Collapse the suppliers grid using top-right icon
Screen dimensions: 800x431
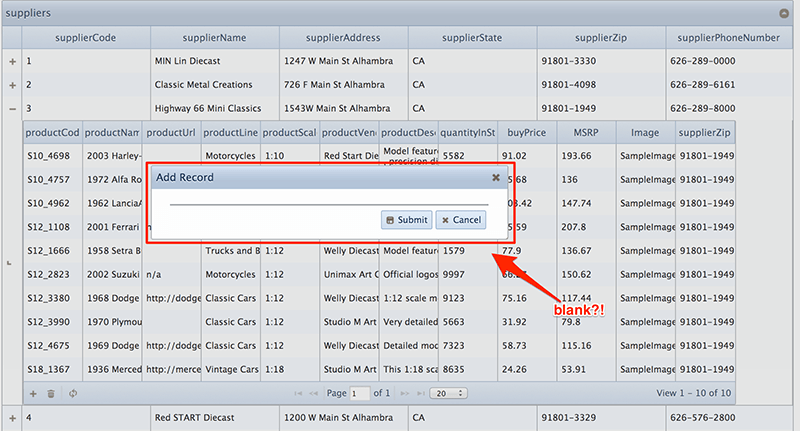click(784, 13)
